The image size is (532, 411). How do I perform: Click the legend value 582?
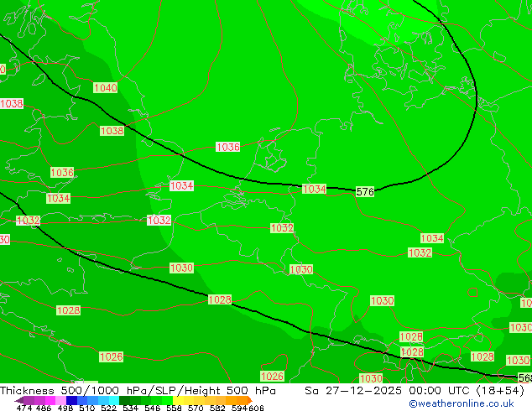click(x=217, y=408)
